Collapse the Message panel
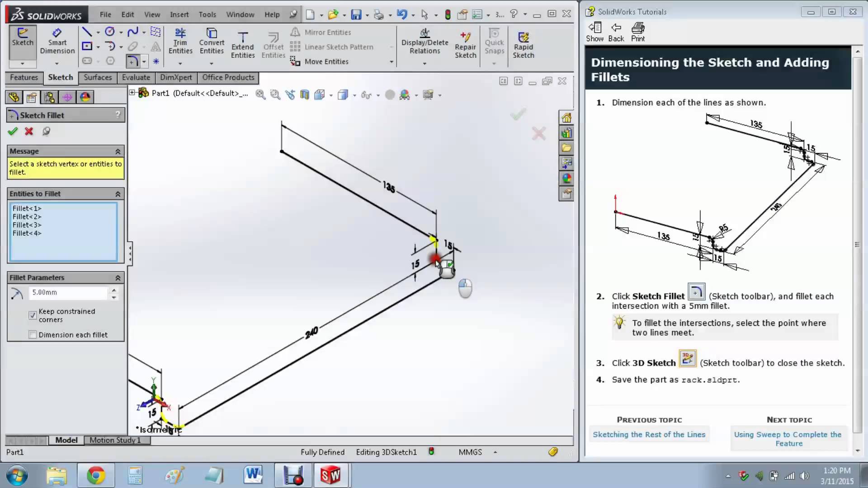The width and height of the screenshot is (868, 488). pyautogui.click(x=118, y=151)
